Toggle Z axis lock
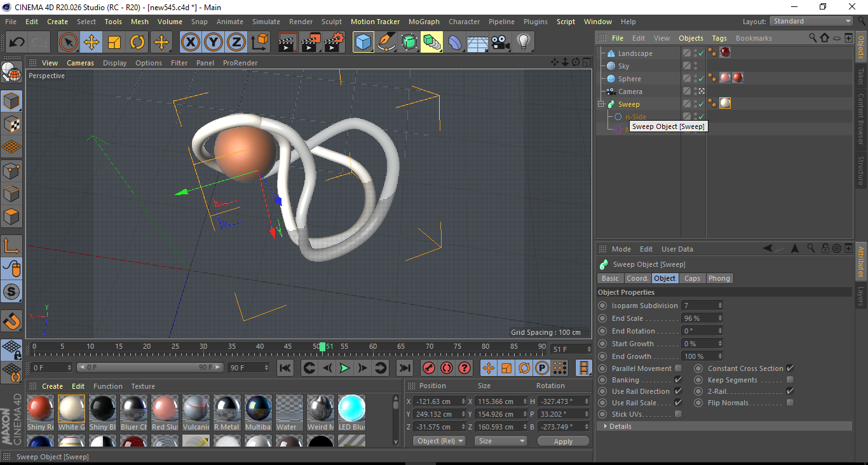Viewport: 868px width, 465px height. [236, 43]
